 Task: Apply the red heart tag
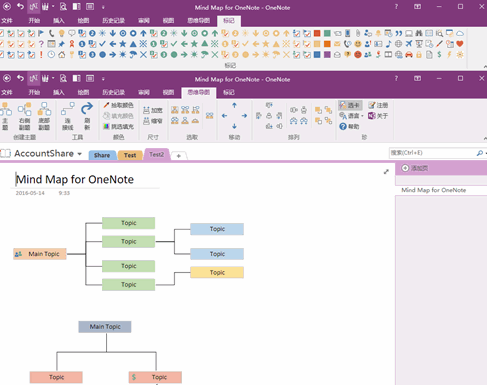coord(460,44)
